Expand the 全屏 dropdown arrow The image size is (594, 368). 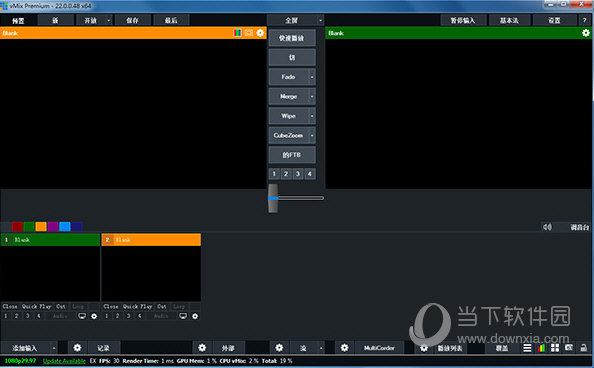[320, 20]
